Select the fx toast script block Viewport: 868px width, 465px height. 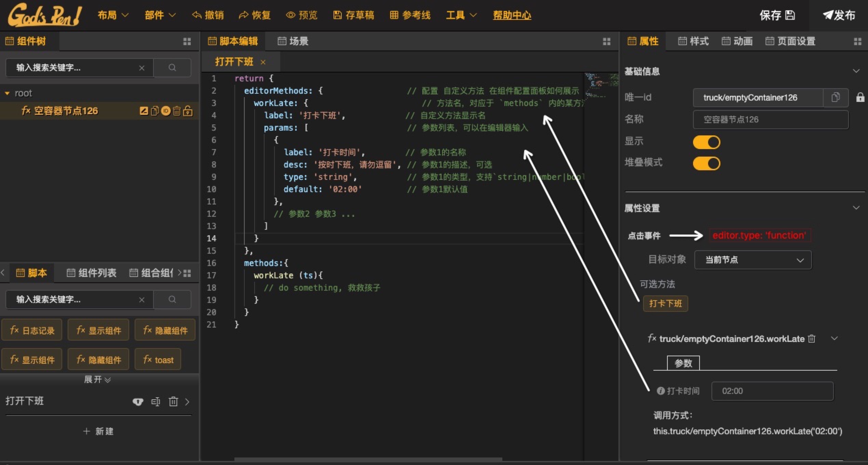pos(158,359)
